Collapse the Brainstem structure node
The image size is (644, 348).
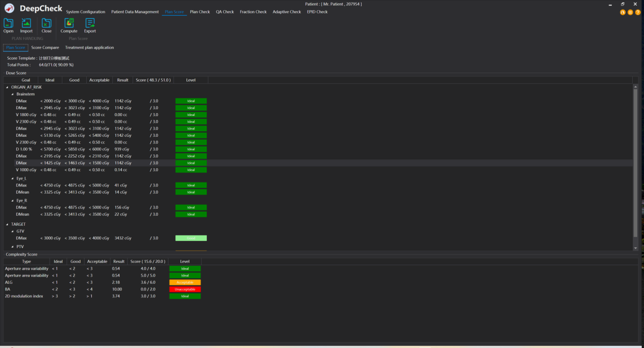tap(12, 94)
